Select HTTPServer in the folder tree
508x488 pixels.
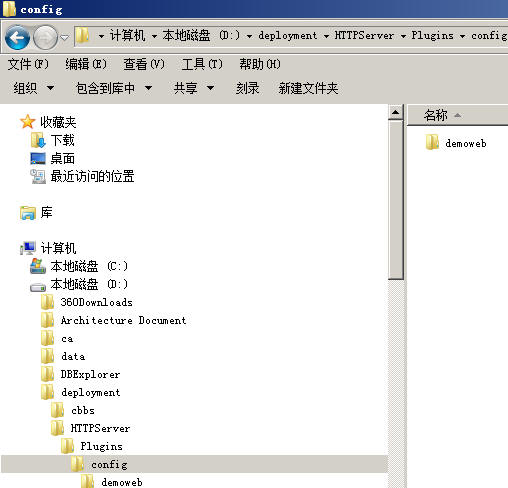[100, 428]
